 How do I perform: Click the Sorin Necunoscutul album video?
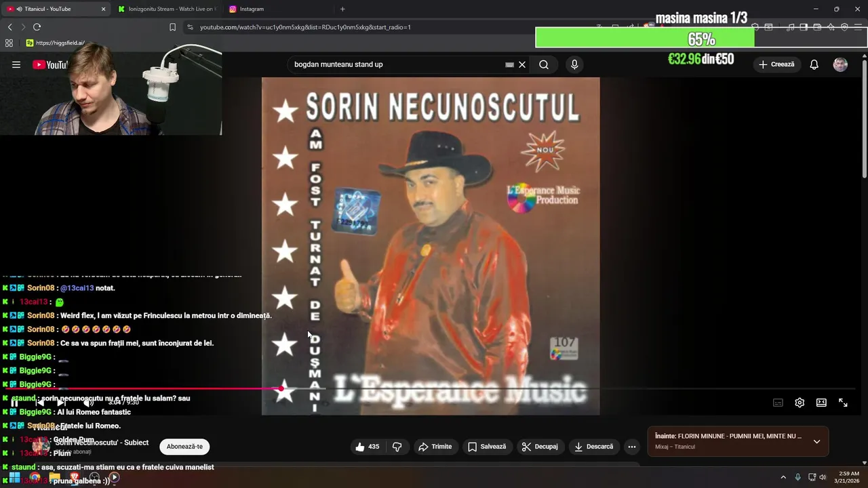[431, 246]
